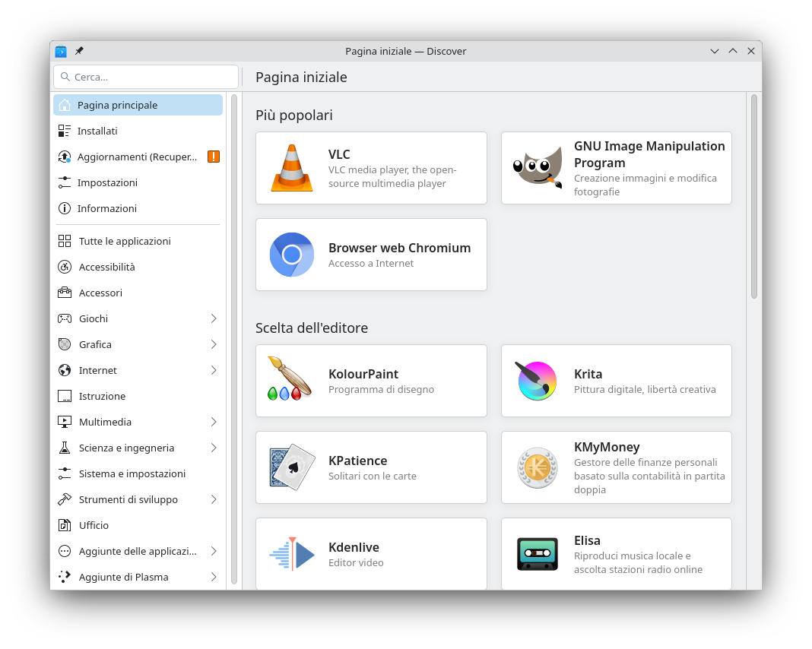Expand the Grafica category chevron
The width and height of the screenshot is (812, 649).
[x=214, y=344]
